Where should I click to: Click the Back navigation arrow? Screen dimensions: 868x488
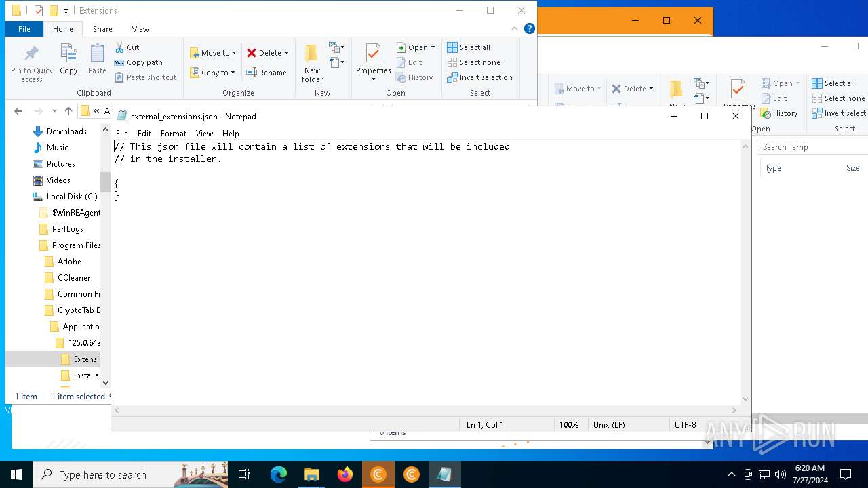(18, 111)
